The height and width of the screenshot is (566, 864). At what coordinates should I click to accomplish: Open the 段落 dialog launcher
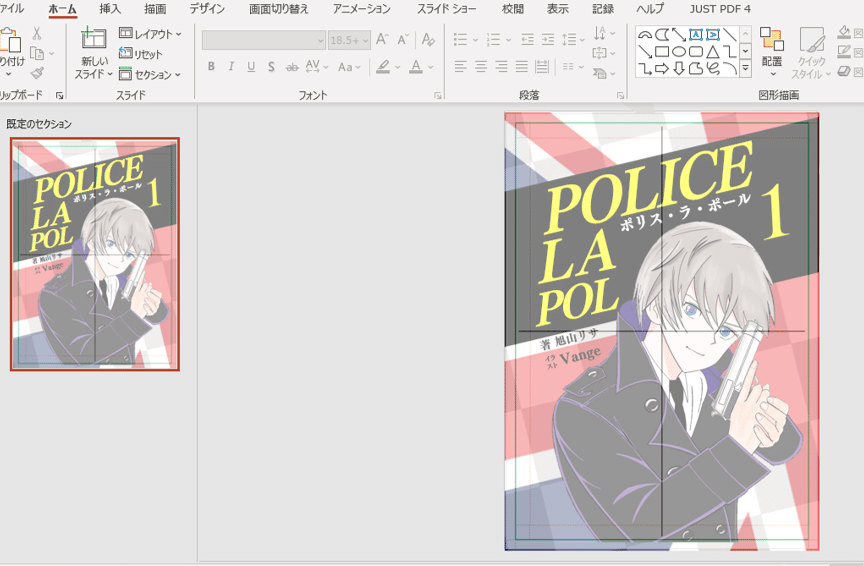click(620, 96)
